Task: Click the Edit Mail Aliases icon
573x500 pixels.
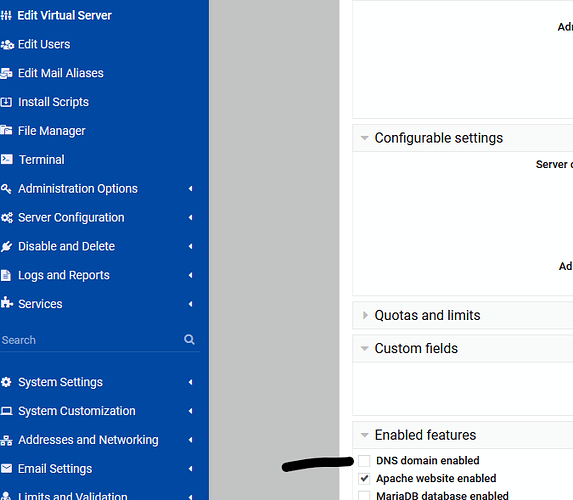Action: coord(7,73)
